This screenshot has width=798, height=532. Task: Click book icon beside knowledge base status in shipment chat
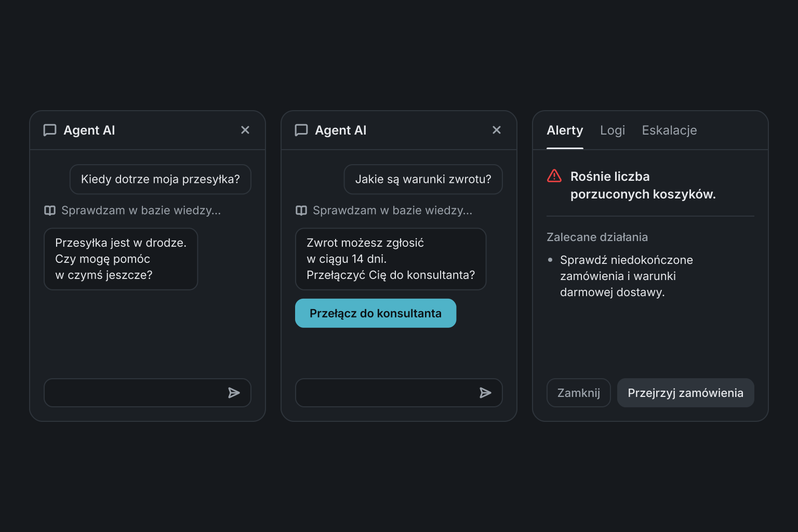50,210
